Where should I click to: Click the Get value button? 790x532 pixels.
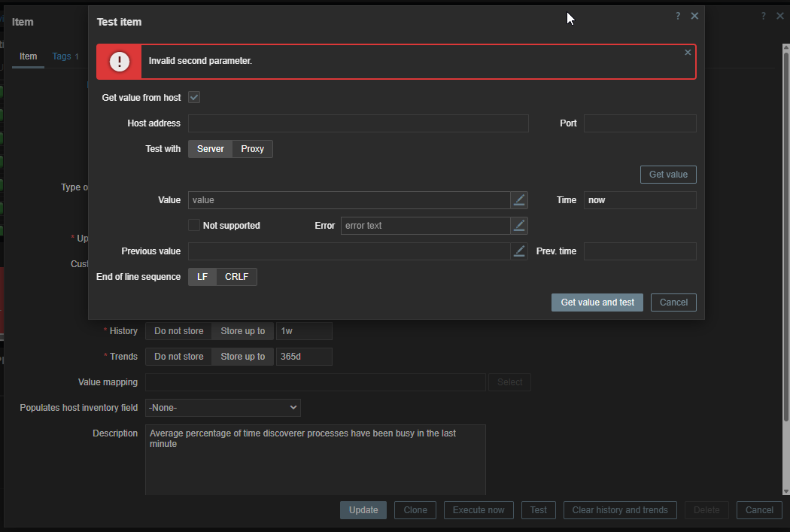click(x=668, y=175)
